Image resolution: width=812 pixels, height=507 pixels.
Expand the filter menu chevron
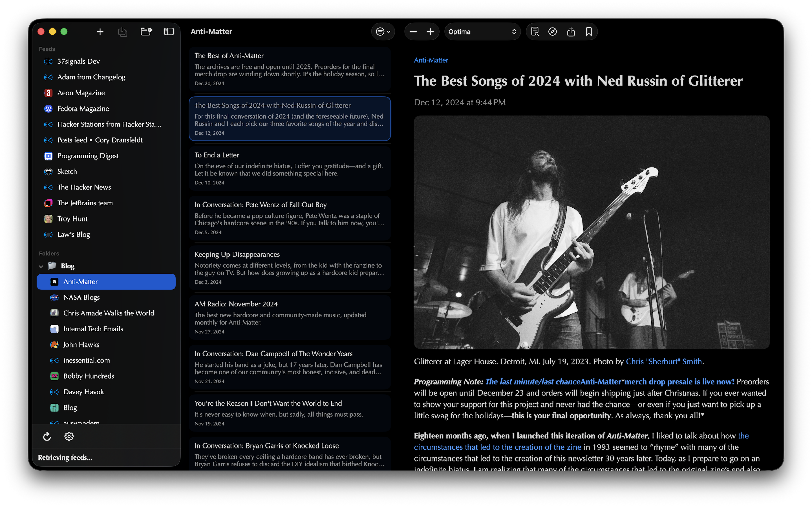pyautogui.click(x=388, y=32)
